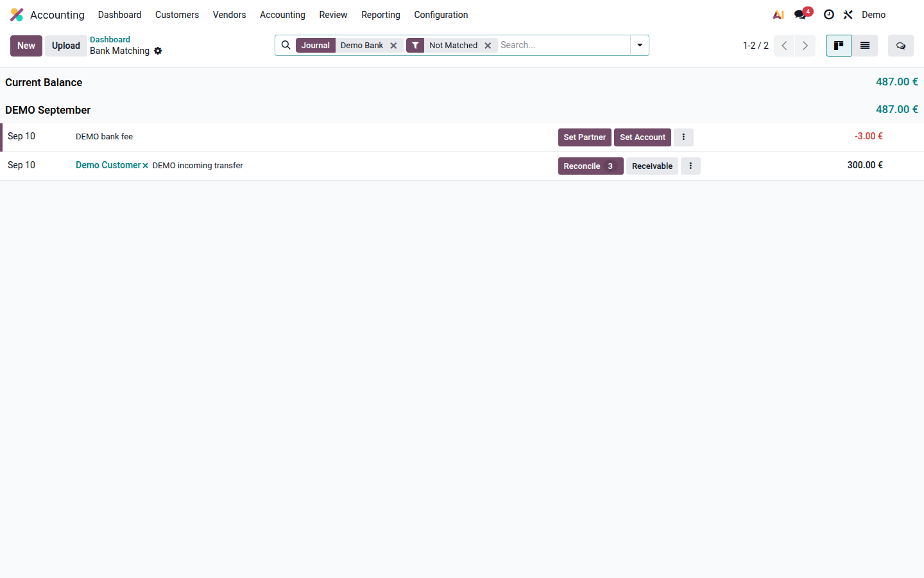Toggle the chatter panel icon
Image resolution: width=924 pixels, height=578 pixels.
pyautogui.click(x=901, y=46)
